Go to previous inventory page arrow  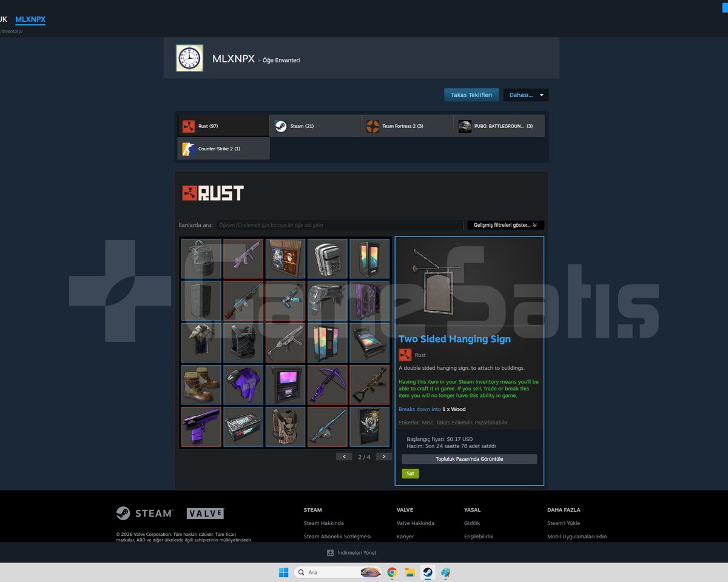[344, 457]
